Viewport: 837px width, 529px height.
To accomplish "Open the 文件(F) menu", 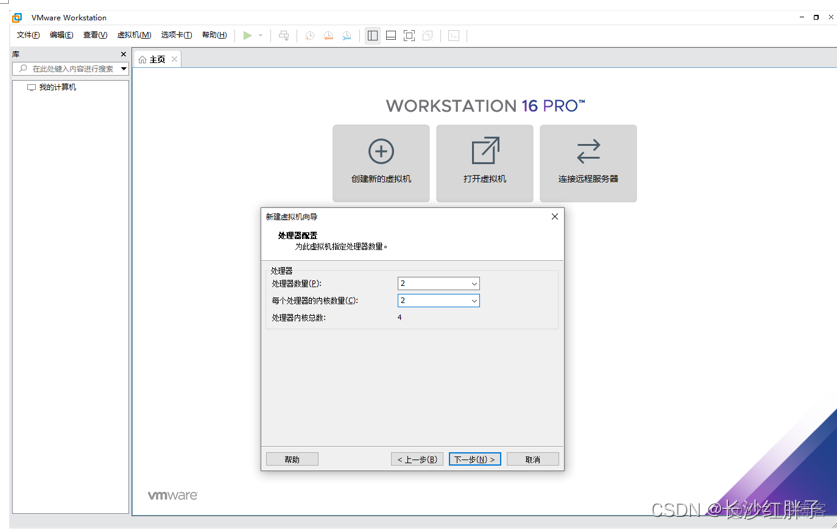I will click(28, 35).
